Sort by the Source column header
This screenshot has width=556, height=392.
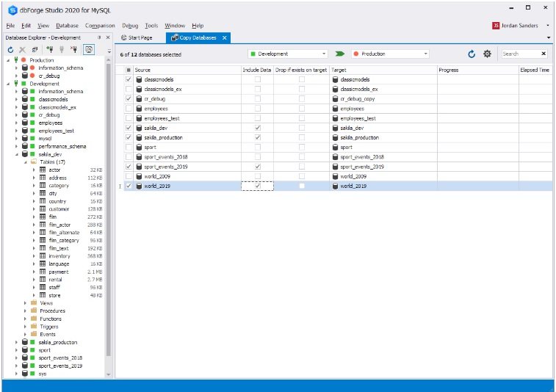187,70
